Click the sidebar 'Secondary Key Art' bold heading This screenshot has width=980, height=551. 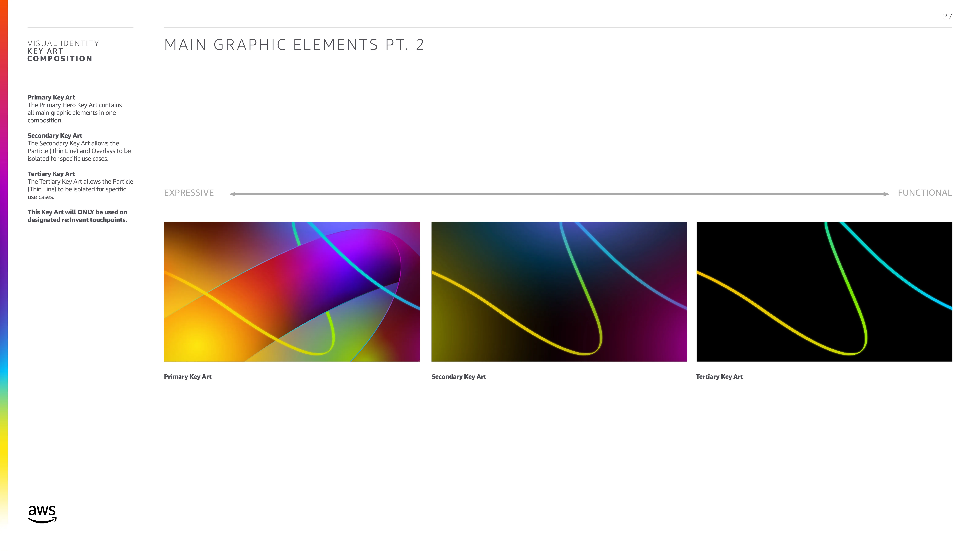tap(55, 136)
